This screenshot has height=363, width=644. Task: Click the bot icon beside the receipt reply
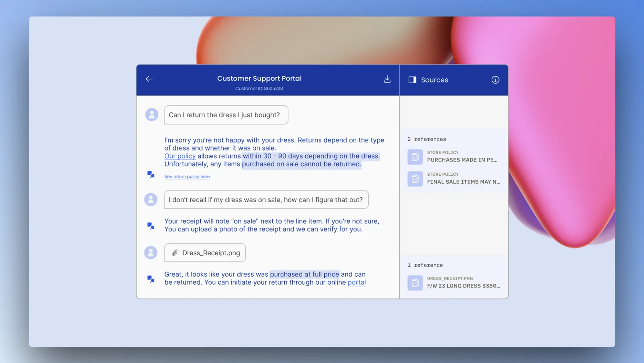coord(151,225)
